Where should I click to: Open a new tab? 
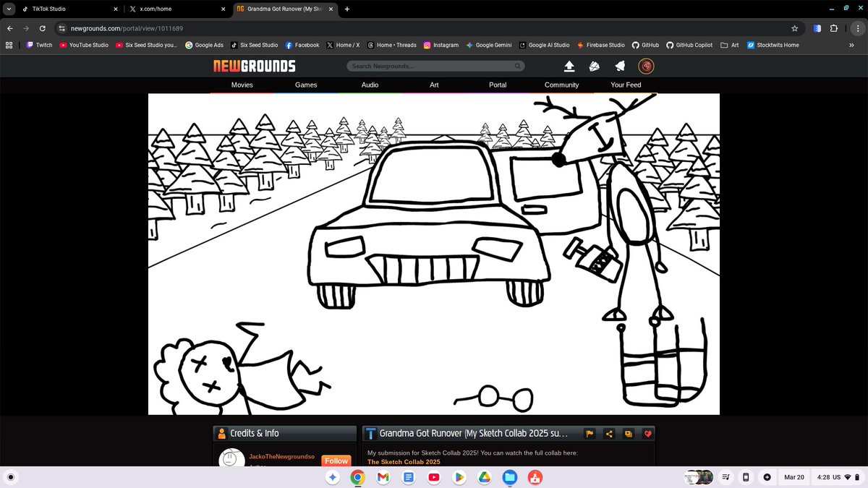click(x=347, y=9)
